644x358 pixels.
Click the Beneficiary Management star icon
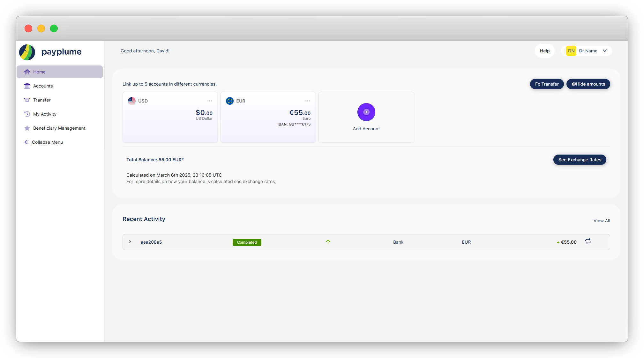(x=27, y=128)
